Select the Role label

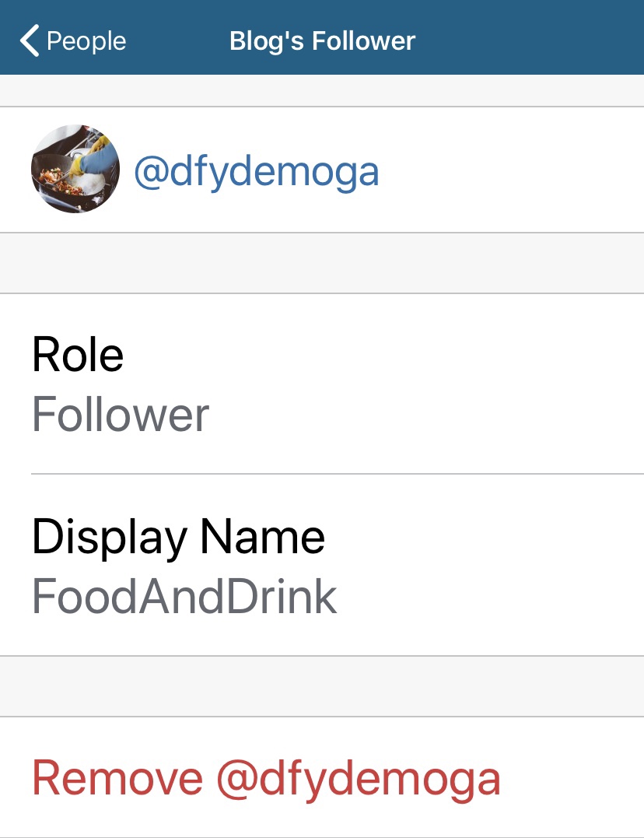(78, 354)
